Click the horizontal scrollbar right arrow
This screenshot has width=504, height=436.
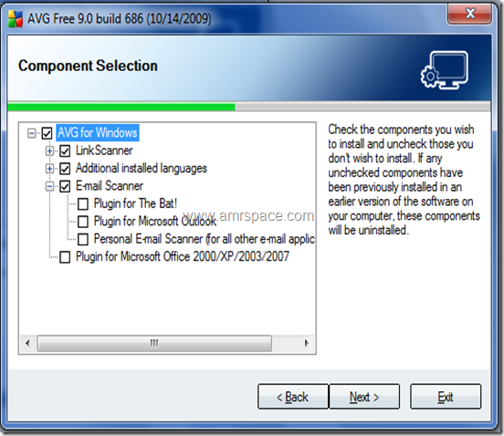307,343
